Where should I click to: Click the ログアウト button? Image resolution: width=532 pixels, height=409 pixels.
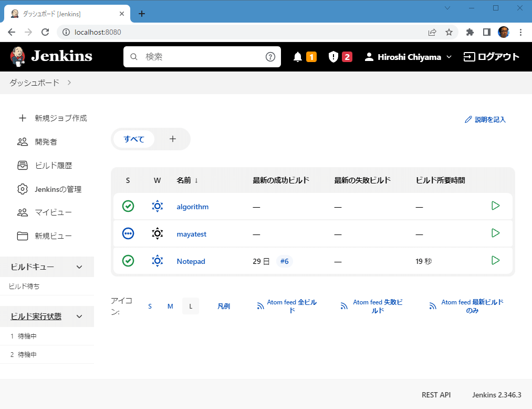[491, 57]
